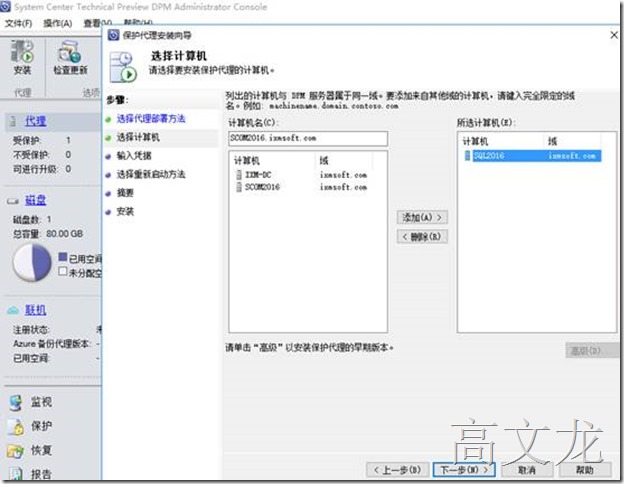Click the 下一步(N) > button
The width and height of the screenshot is (624, 484).
pyautogui.click(x=464, y=470)
